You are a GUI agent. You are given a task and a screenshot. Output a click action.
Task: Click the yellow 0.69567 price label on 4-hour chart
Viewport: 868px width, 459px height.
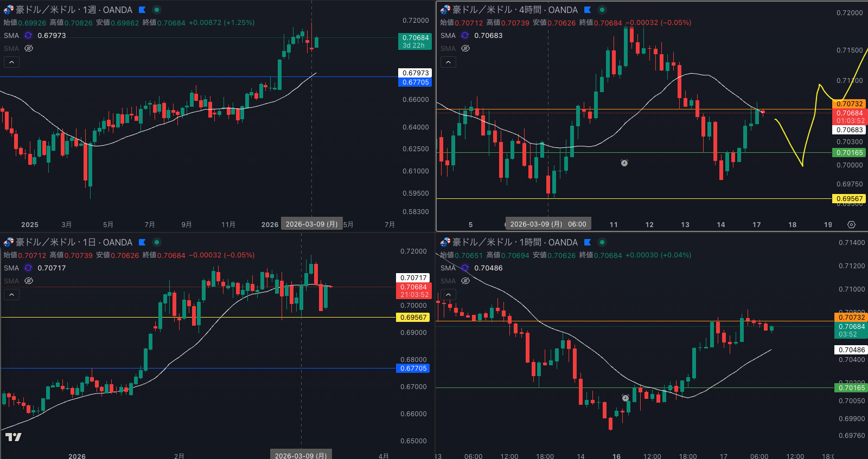(x=849, y=199)
